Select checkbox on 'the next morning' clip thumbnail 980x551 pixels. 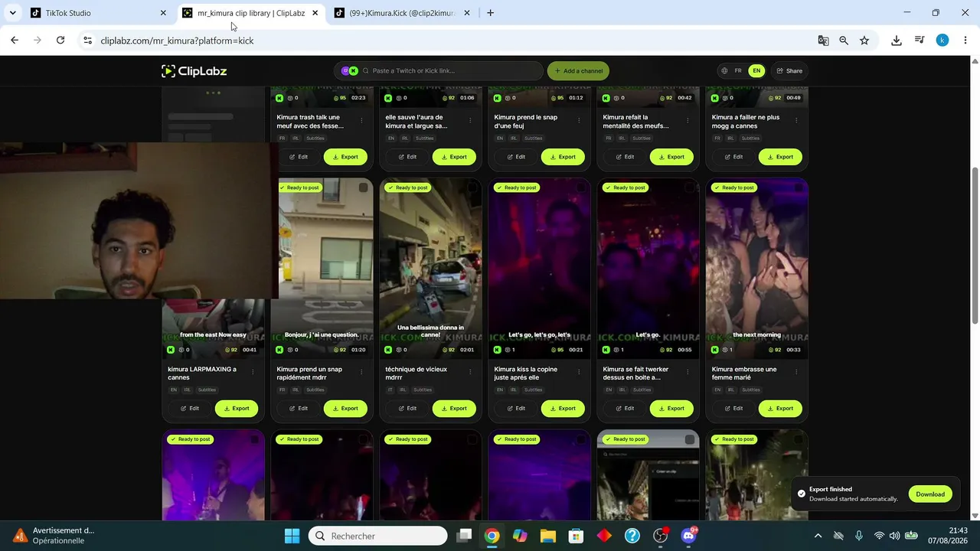[798, 187]
